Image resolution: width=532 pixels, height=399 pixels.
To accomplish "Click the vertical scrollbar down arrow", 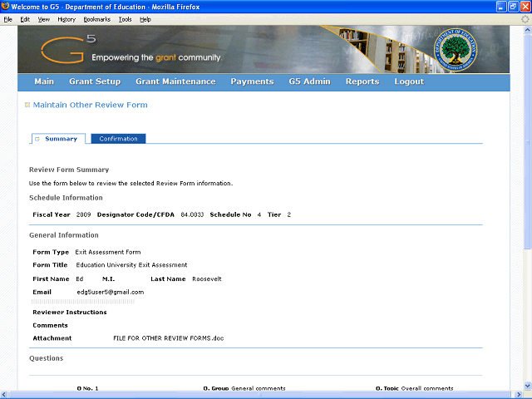I will coord(528,386).
